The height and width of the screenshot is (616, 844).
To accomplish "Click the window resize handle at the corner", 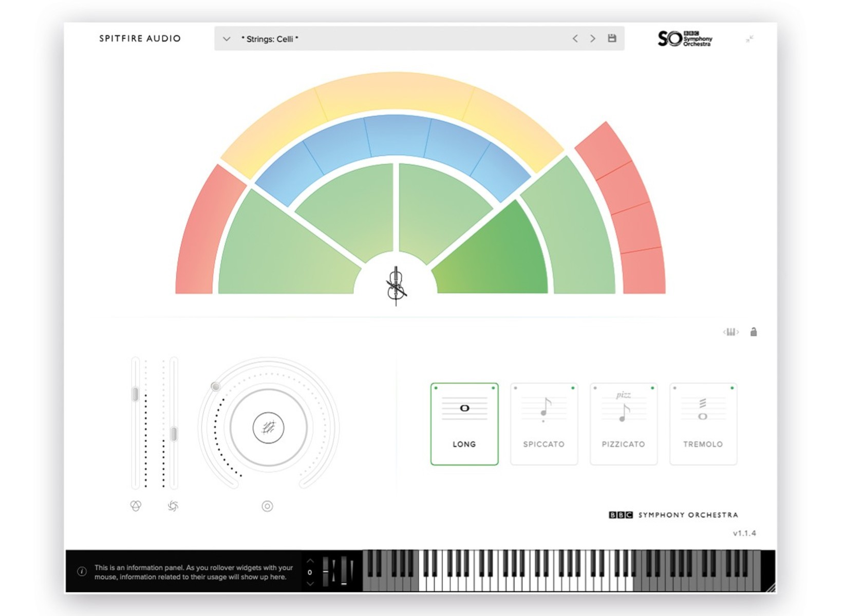I will pyautogui.click(x=770, y=587).
